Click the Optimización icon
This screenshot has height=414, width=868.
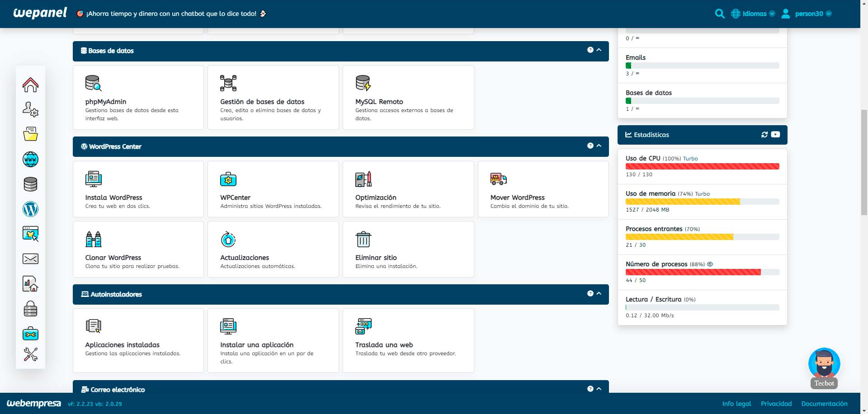coord(363,179)
